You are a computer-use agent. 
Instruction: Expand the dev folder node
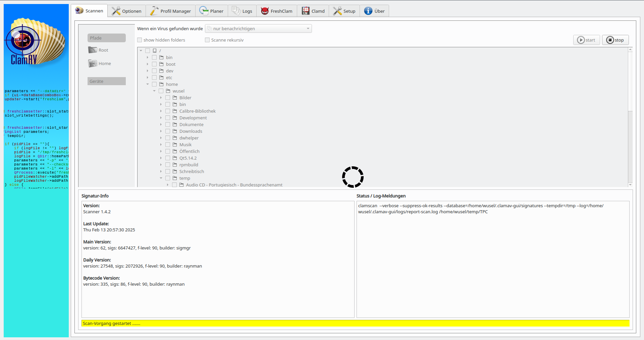148,71
